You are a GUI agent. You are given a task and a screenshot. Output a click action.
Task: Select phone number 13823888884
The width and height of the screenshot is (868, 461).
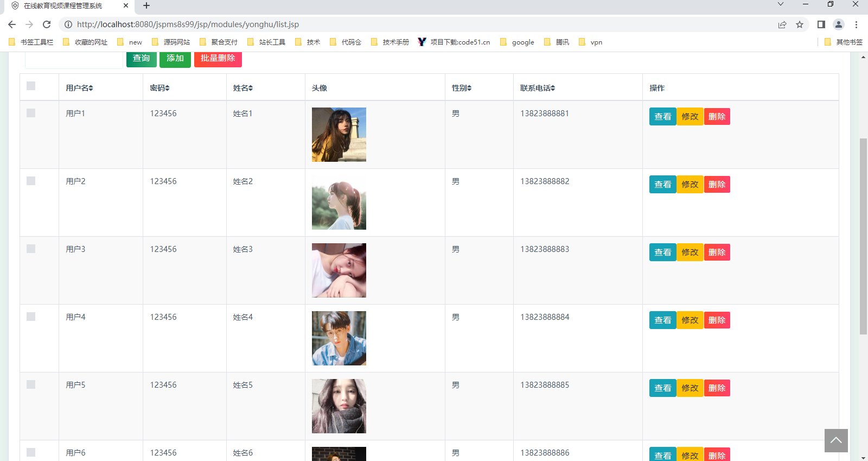pos(545,317)
